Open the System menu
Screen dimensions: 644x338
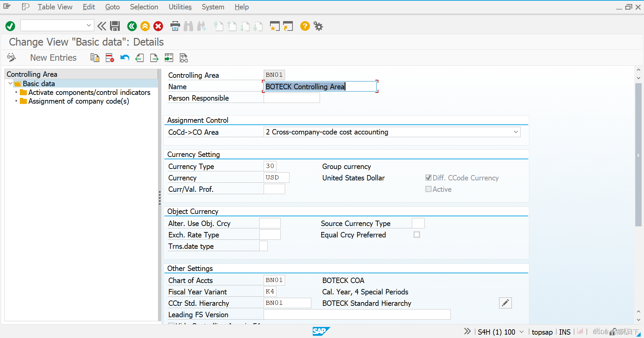pyautogui.click(x=213, y=7)
